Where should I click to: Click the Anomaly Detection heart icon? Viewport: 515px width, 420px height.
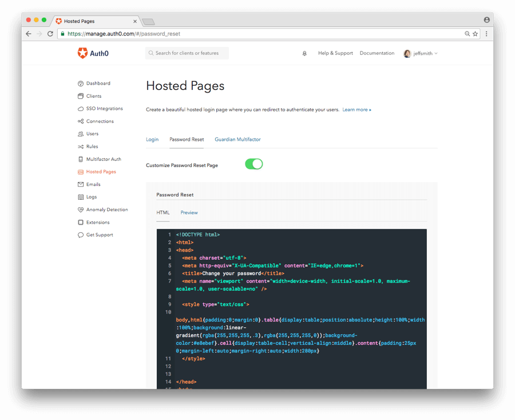[81, 209]
